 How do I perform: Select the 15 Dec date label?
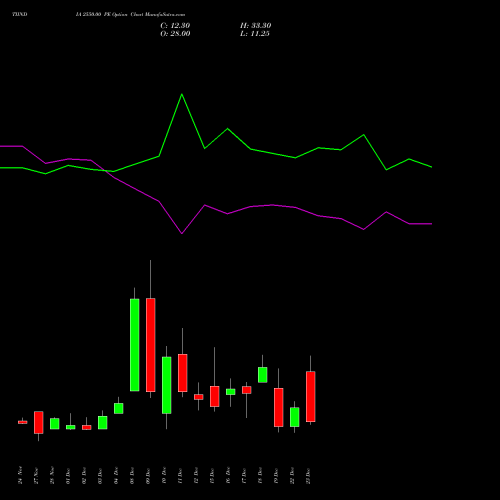point(212,475)
